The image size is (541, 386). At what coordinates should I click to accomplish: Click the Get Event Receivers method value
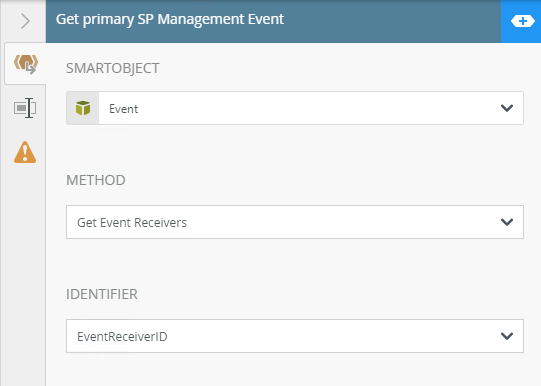[132, 223]
